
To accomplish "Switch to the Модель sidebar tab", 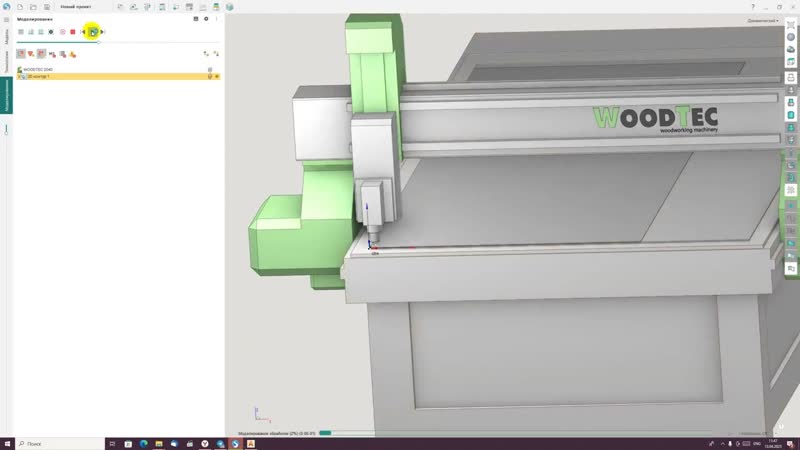I will pyautogui.click(x=6, y=37).
